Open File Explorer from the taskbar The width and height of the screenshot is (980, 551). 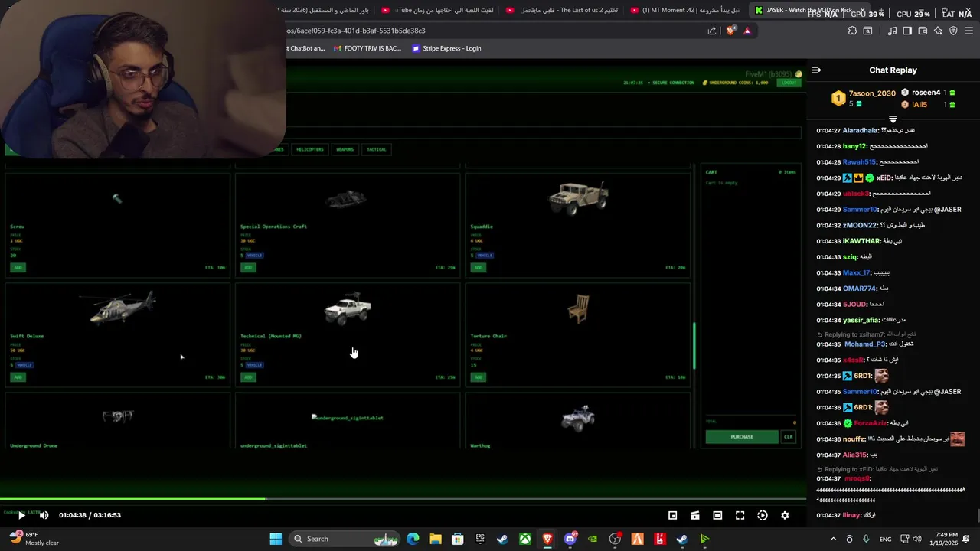(x=435, y=539)
